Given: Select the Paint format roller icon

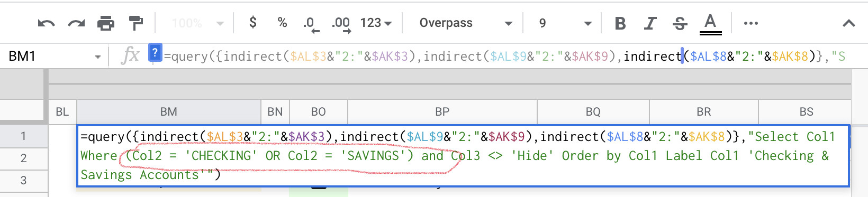Looking at the screenshot, I should point(136,23).
